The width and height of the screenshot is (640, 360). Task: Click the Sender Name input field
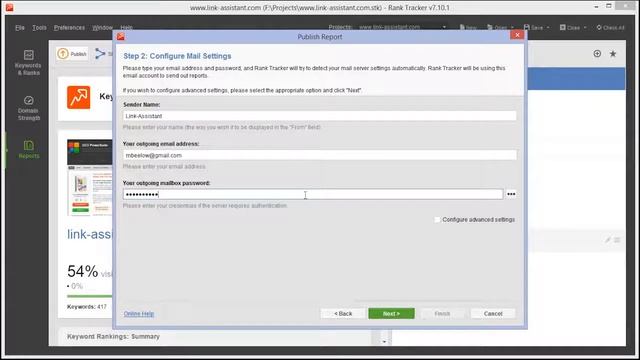tap(320, 116)
